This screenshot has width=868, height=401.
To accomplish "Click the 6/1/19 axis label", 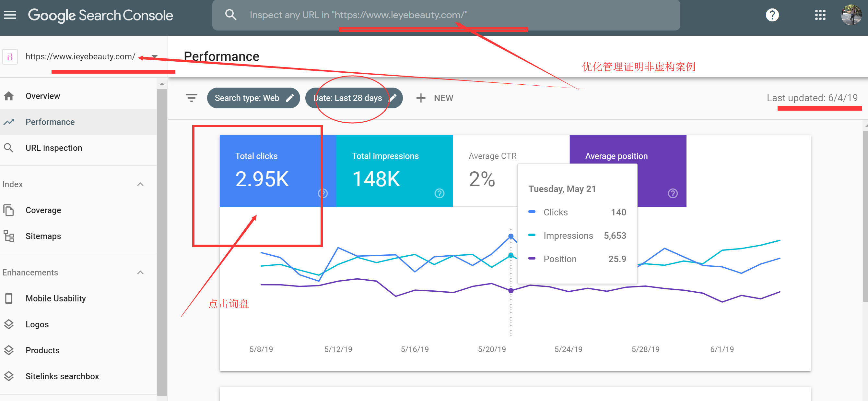I will (x=722, y=349).
